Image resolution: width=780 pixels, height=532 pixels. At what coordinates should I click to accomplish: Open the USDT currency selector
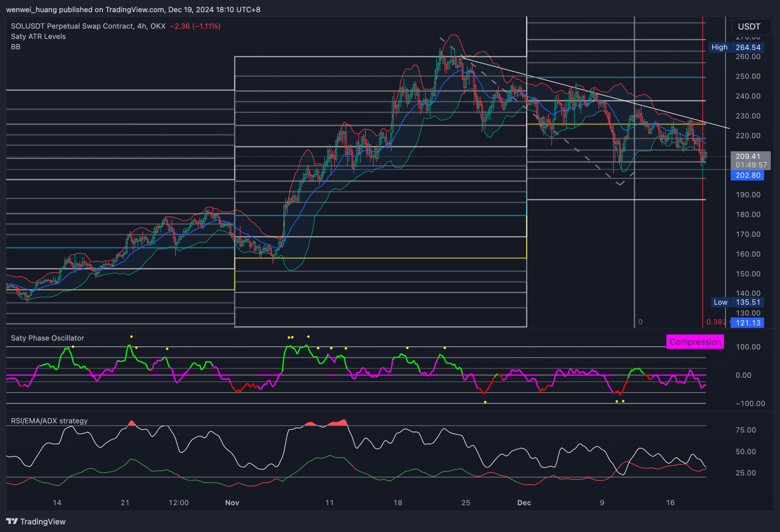pyautogui.click(x=751, y=27)
